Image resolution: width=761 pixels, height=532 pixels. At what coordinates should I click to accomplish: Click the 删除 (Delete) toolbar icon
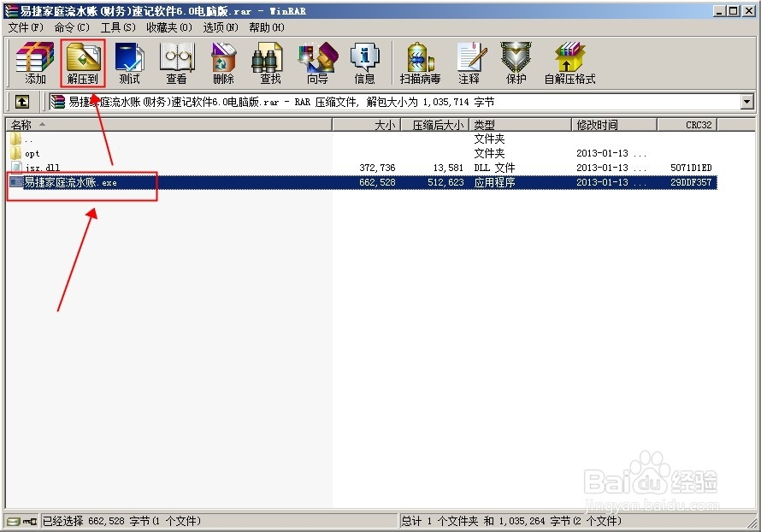click(223, 63)
